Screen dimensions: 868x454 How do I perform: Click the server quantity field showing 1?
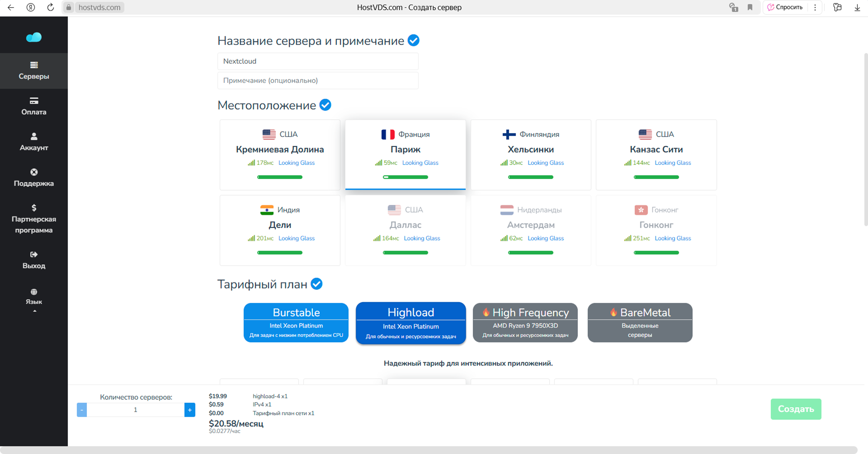(135, 410)
